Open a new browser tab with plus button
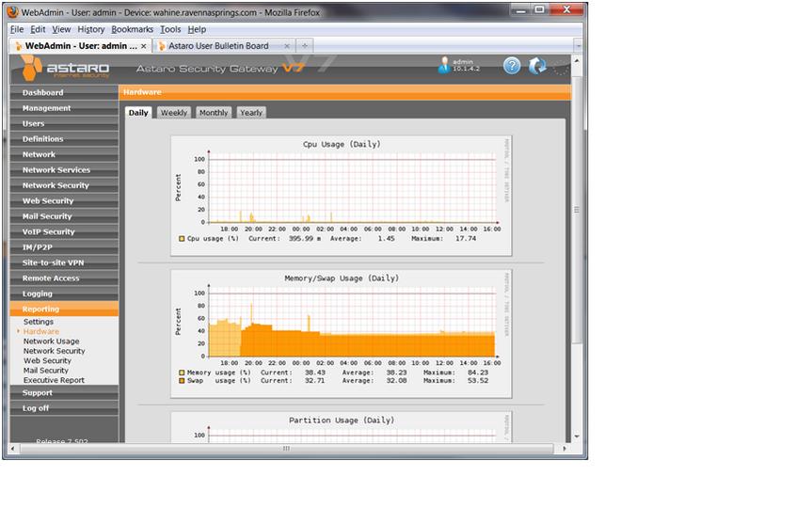The height and width of the screenshot is (507, 812). [305, 45]
